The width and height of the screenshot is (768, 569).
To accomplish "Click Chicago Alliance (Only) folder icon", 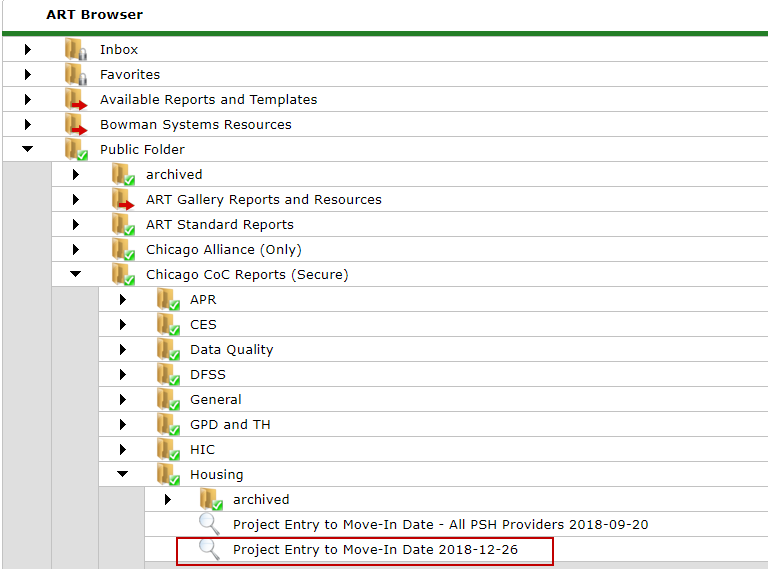I will (x=123, y=249).
